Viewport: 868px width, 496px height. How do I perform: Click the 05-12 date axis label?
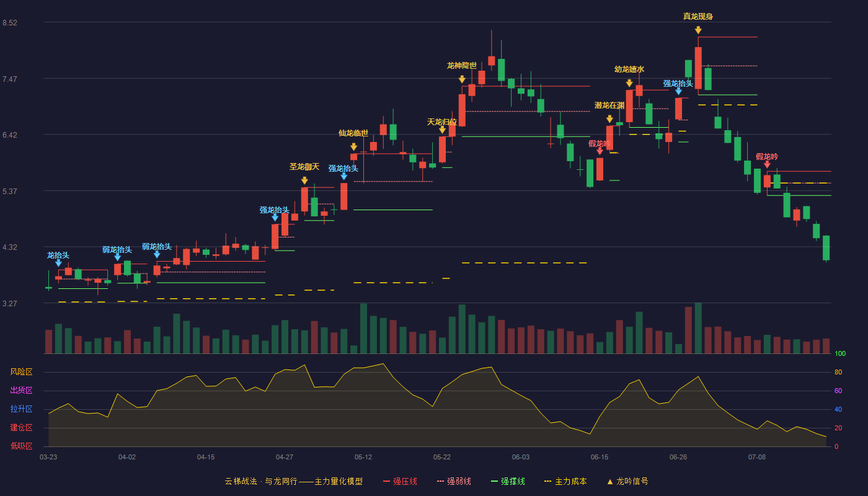(363, 457)
